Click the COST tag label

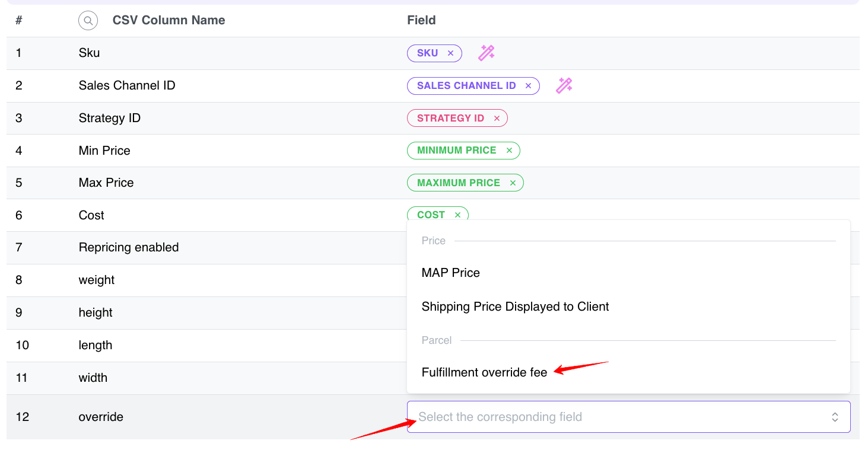pyautogui.click(x=431, y=215)
